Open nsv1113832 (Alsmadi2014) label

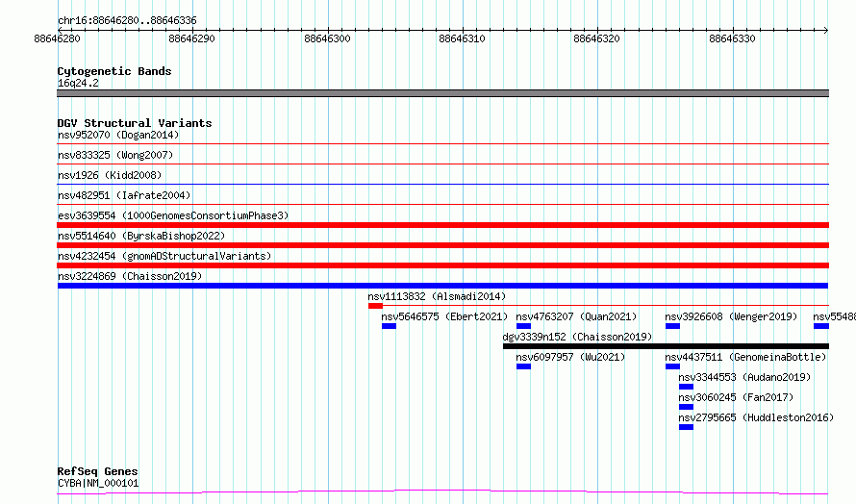(437, 296)
